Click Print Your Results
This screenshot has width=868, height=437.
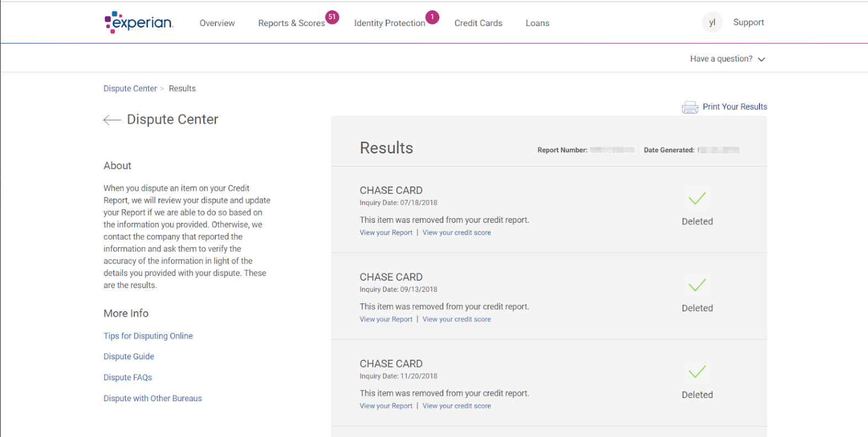tap(734, 106)
